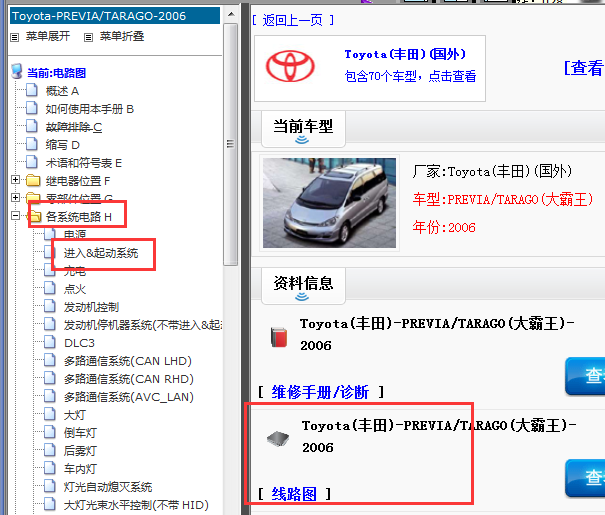The image size is (605, 515).
Task: Click the Previa car thumbnail photo
Action: coord(329,203)
